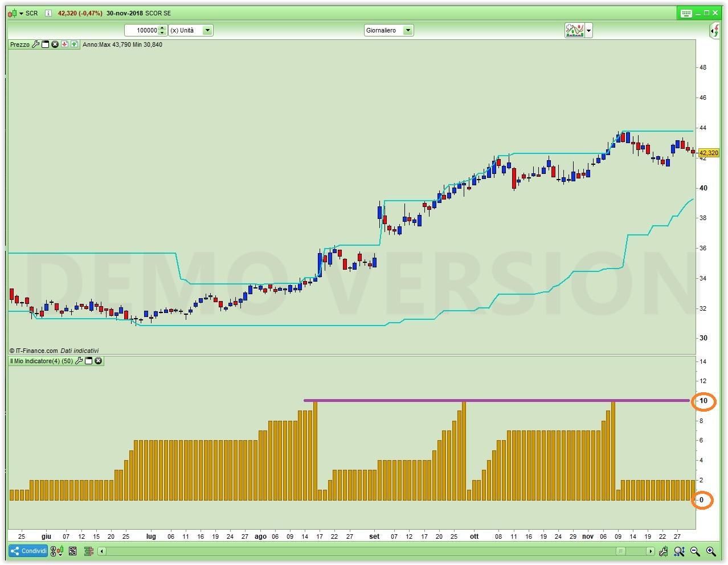Click the SCOR SE instrument name
The height and width of the screenshot is (565, 728).
[158, 13]
